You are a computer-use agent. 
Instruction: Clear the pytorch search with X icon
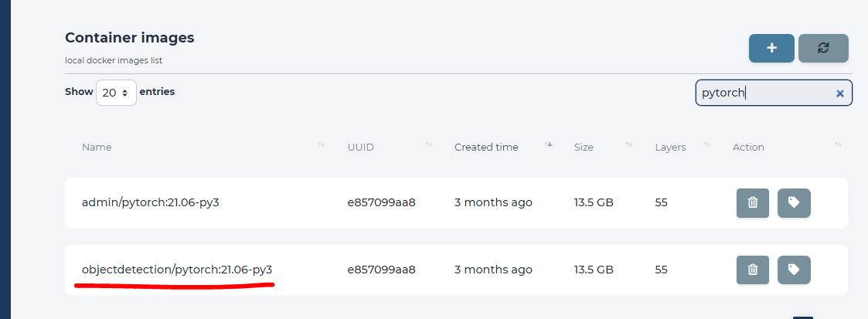[x=839, y=93]
